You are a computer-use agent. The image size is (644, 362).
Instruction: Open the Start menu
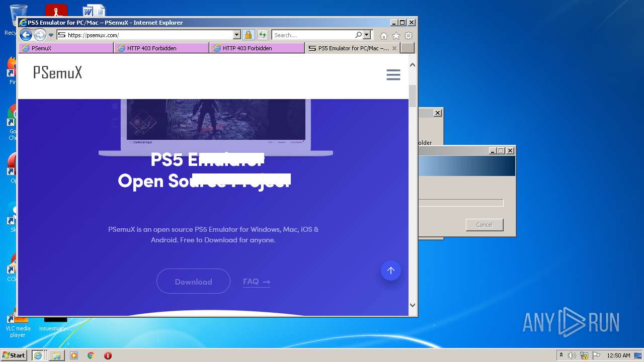(x=14, y=355)
